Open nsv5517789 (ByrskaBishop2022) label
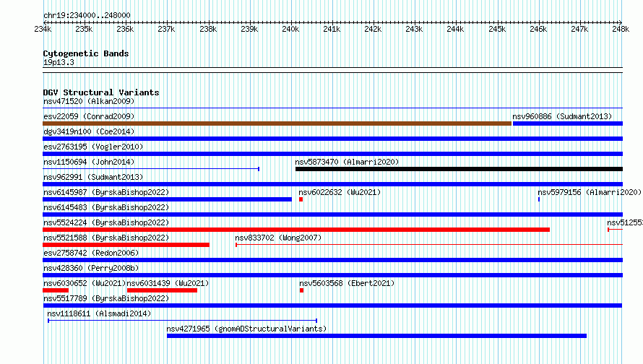The width and height of the screenshot is (643, 364). click(x=106, y=298)
